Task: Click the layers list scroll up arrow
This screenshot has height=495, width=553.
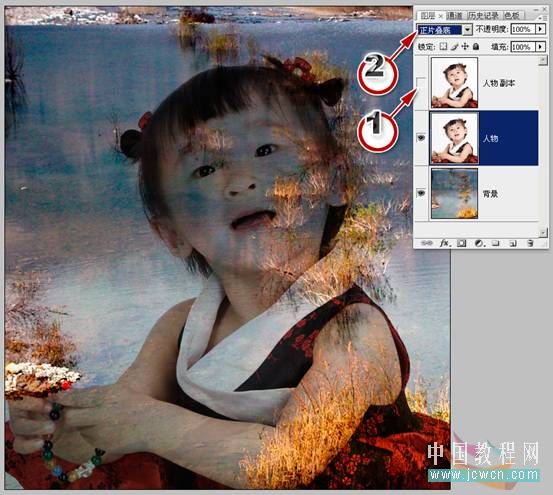Action: (x=543, y=61)
